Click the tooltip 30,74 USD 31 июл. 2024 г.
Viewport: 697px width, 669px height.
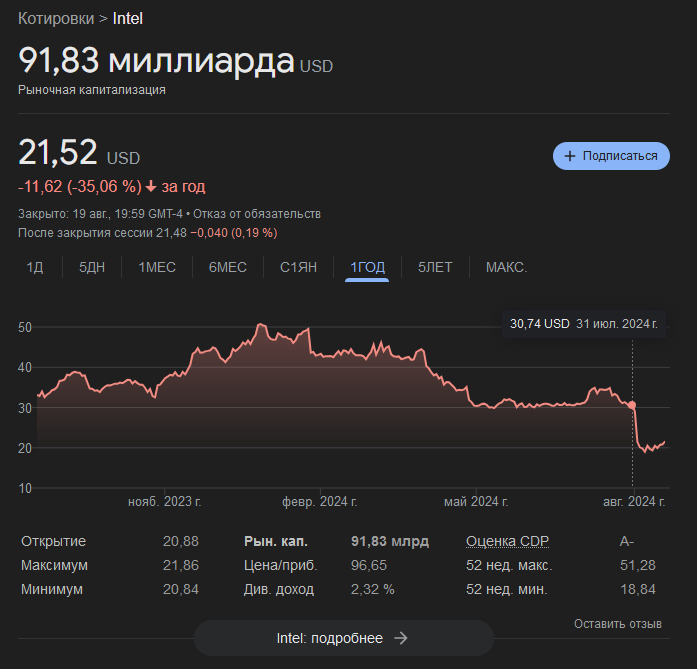click(584, 324)
